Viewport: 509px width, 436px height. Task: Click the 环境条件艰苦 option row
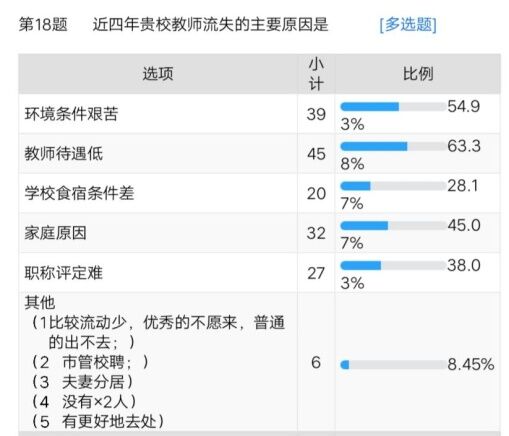(259, 114)
